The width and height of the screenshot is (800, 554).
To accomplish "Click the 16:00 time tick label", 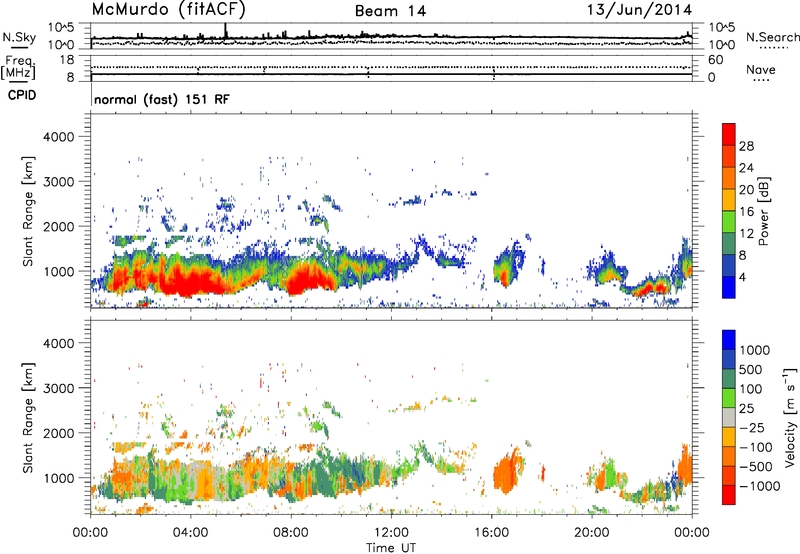I will click(x=491, y=533).
